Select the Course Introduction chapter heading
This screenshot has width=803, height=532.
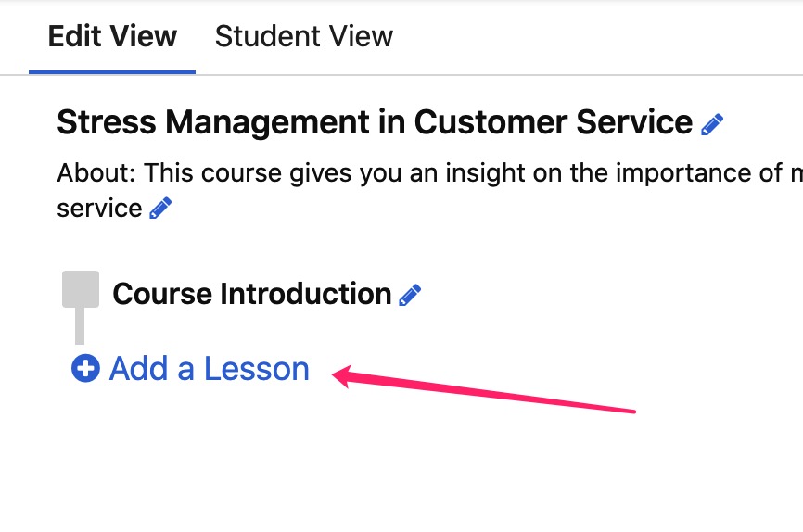point(252,294)
